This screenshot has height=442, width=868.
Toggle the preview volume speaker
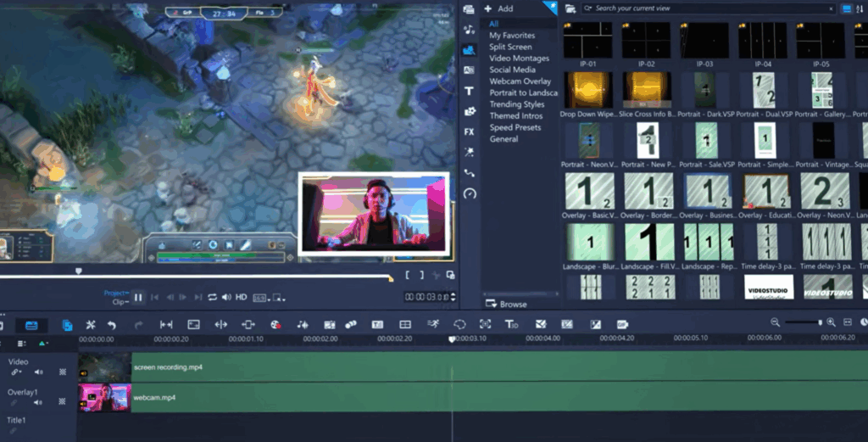pos(226,298)
